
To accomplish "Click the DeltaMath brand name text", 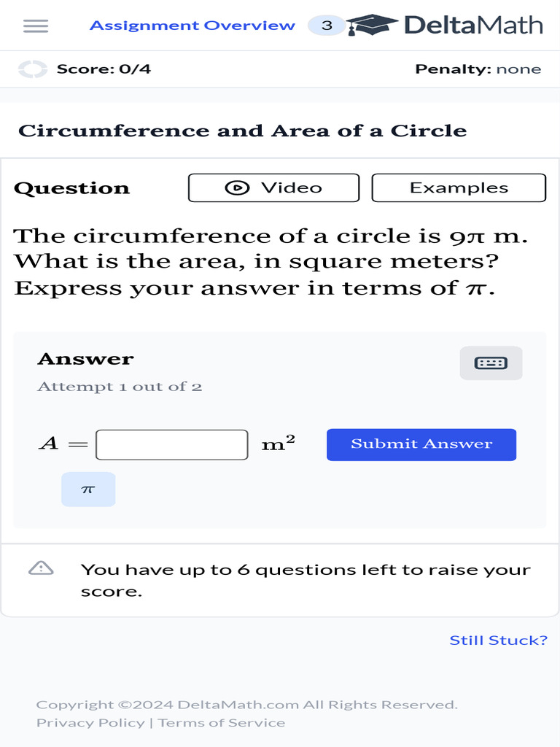I will (473, 26).
